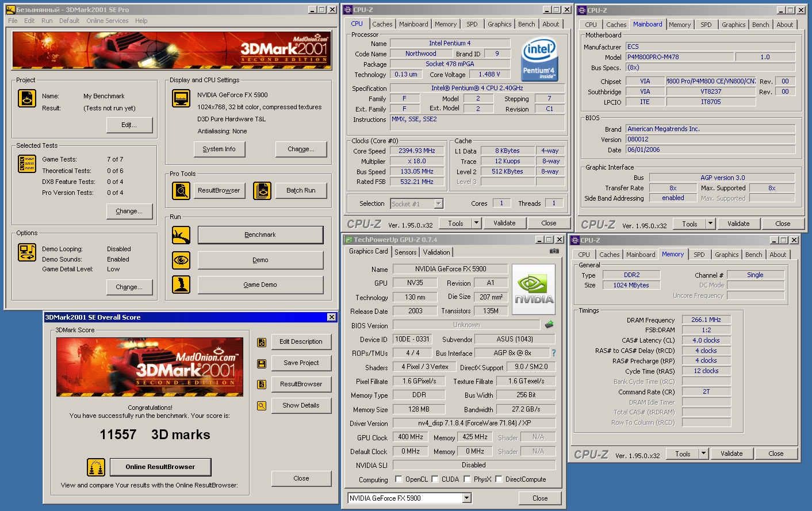Screen dimensions: 812x511
Task: Click the "Intel Pentium 4" processor name value
Action: [x=450, y=43]
